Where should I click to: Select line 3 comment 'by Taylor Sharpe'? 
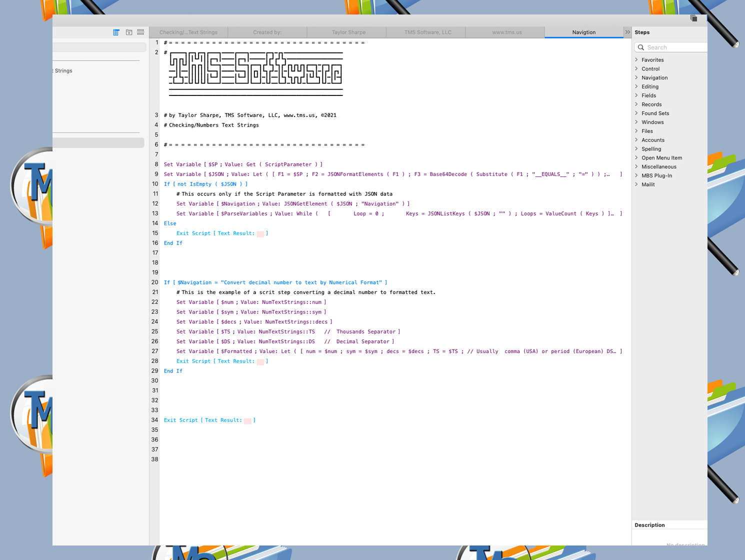[x=250, y=115]
